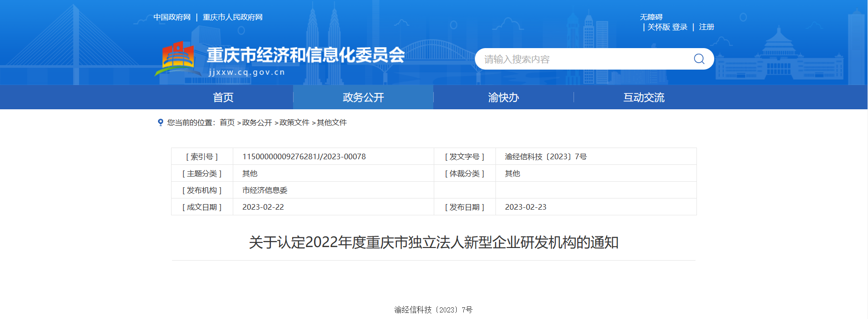Click the search magnifier icon
The image size is (868, 319).
pyautogui.click(x=699, y=59)
